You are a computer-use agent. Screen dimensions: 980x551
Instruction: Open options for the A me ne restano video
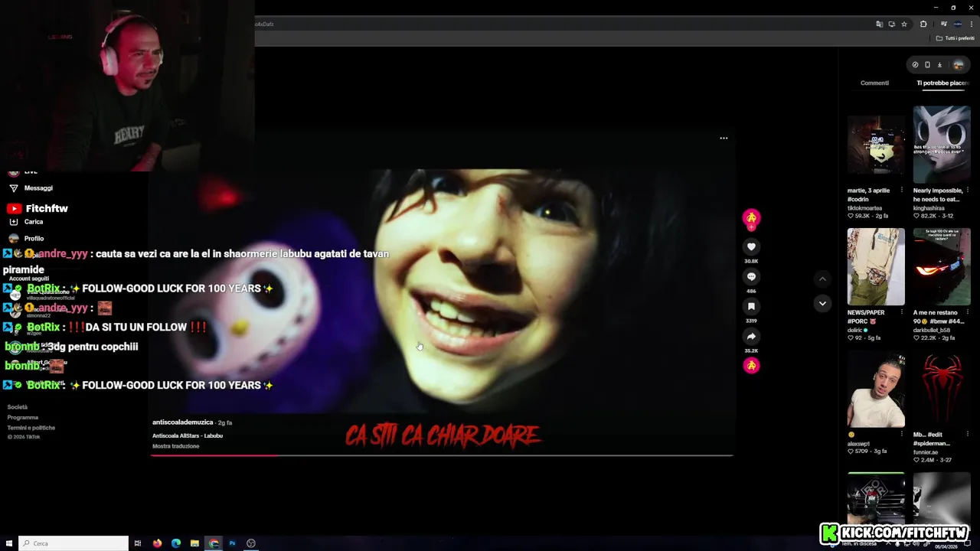[968, 313]
